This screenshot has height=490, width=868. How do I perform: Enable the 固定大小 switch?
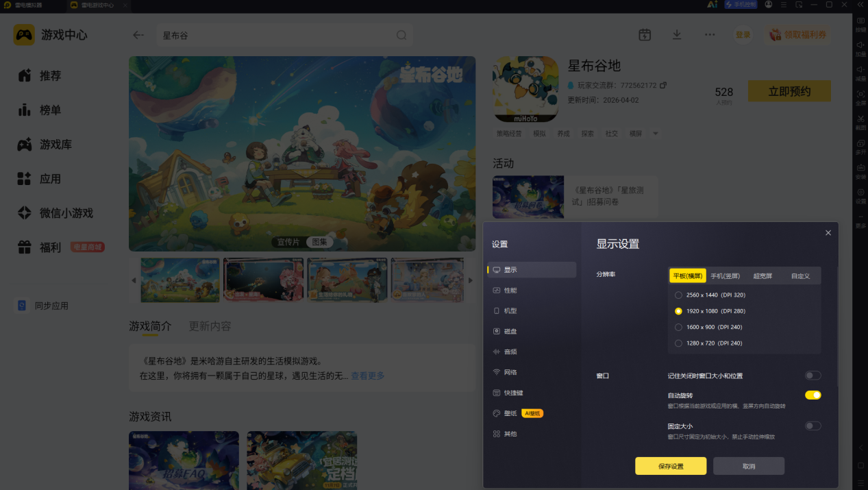[813, 426]
